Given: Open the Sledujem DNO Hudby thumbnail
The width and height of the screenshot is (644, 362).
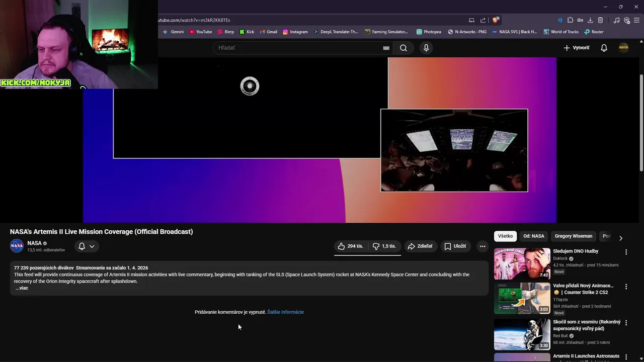Looking at the screenshot, I should click(x=522, y=263).
